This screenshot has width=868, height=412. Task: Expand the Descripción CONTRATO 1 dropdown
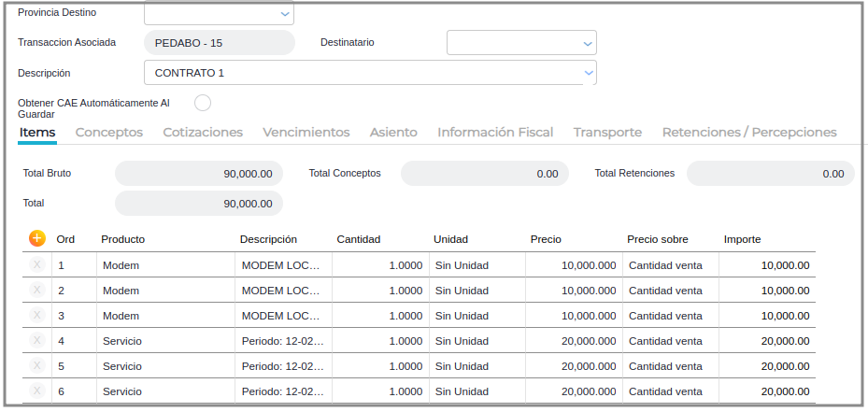(x=588, y=72)
